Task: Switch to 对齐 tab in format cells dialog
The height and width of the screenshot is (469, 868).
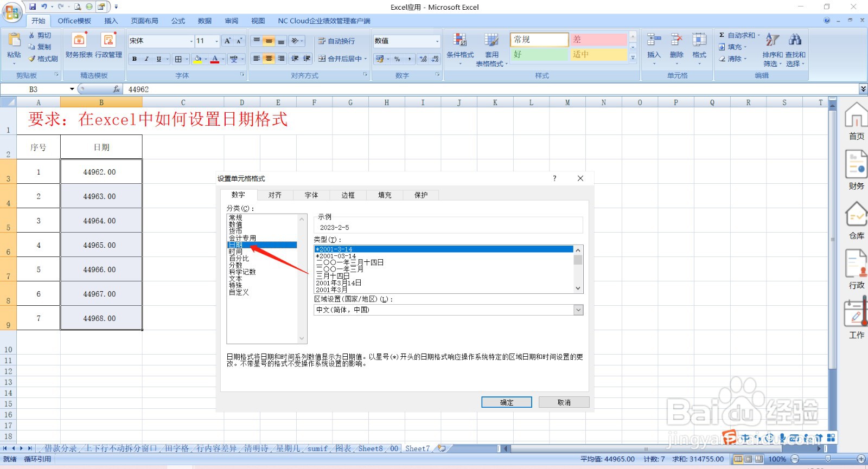Action: (x=275, y=195)
